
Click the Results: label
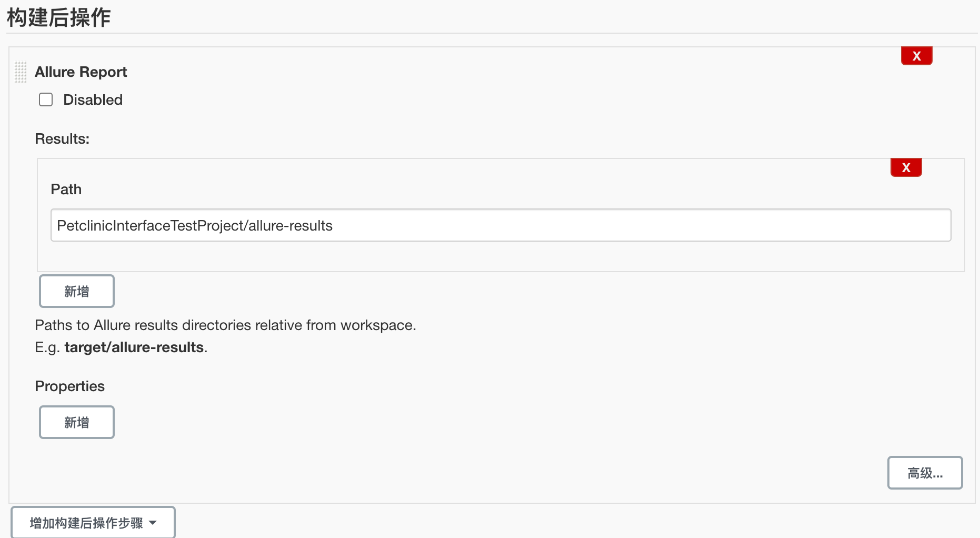click(62, 139)
